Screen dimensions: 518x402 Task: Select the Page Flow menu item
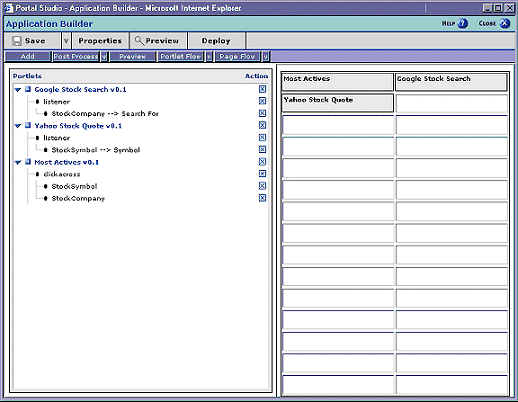(237, 56)
